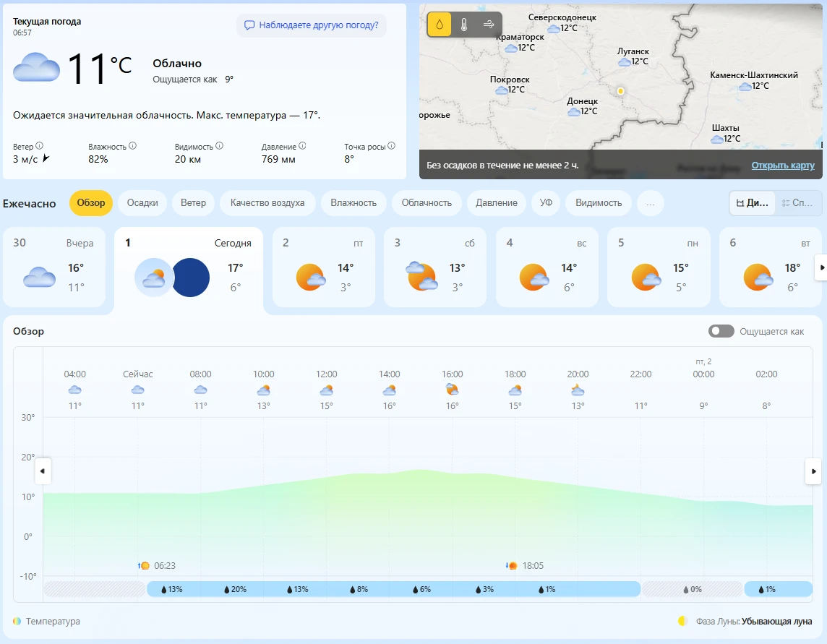Click 'Наблюдаете другую погоду?' button

[x=311, y=25]
